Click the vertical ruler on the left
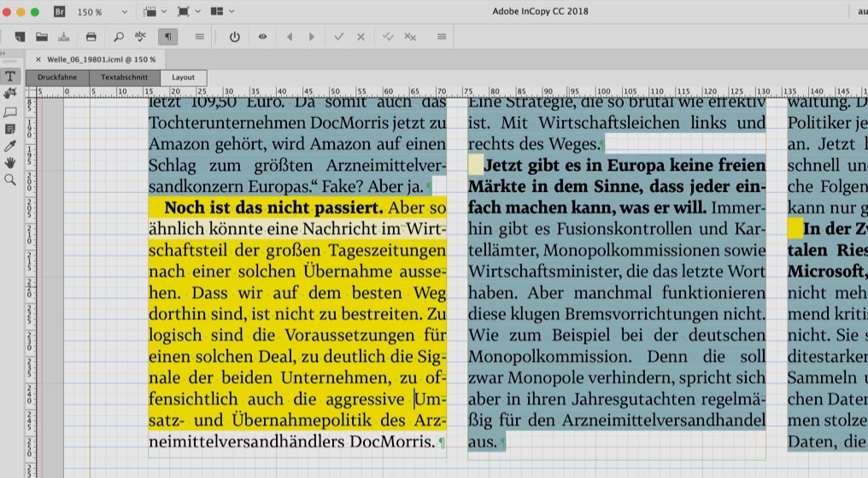 point(31,287)
